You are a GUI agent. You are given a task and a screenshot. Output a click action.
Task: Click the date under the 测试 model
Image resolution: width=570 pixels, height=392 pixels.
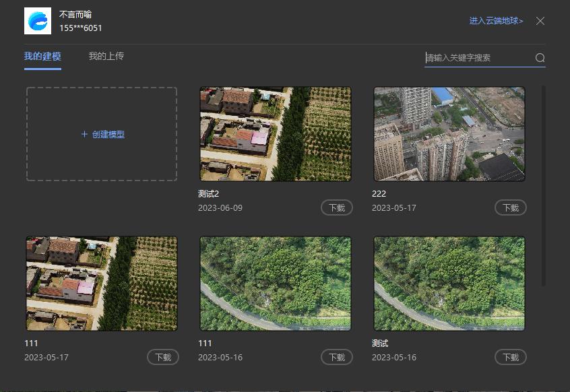(394, 358)
